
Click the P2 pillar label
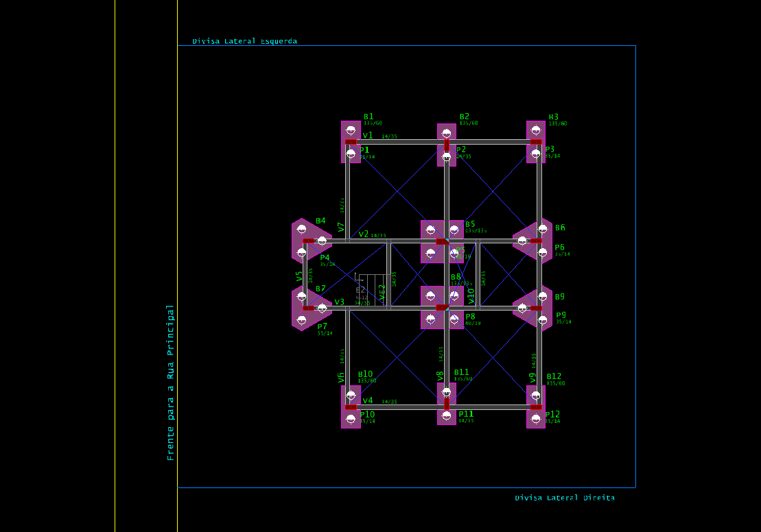(460, 149)
